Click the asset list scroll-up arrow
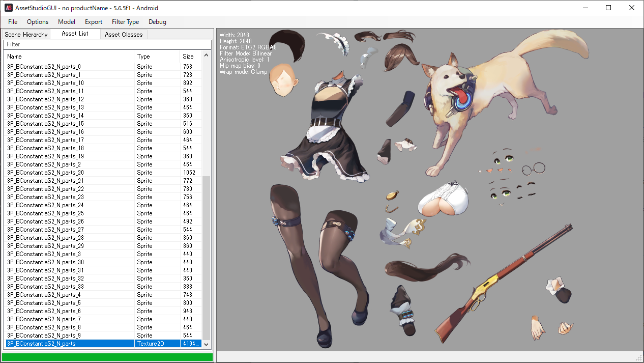644x363 pixels. coord(206,55)
